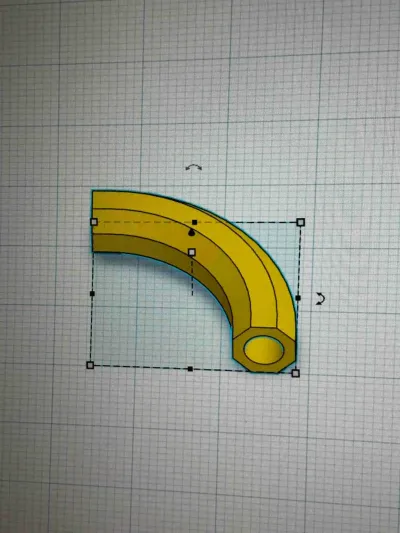Click the black midpoint handle on the right edge
400x533 pixels.
click(298, 298)
